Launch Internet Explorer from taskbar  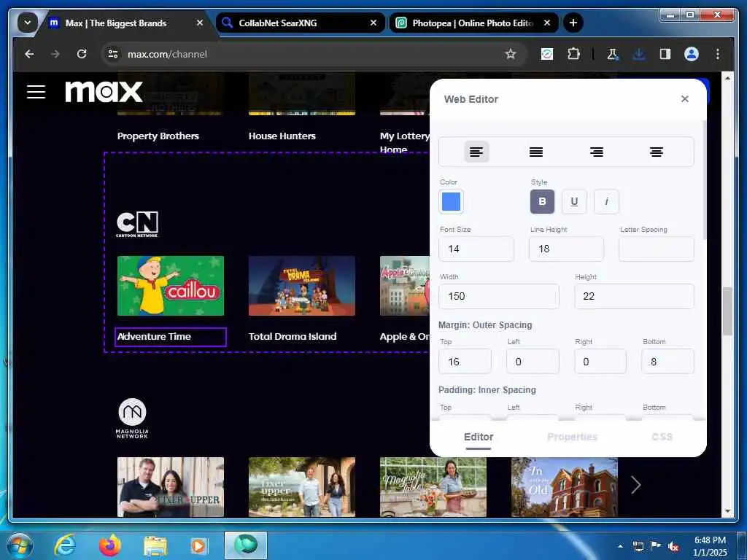pos(65,545)
